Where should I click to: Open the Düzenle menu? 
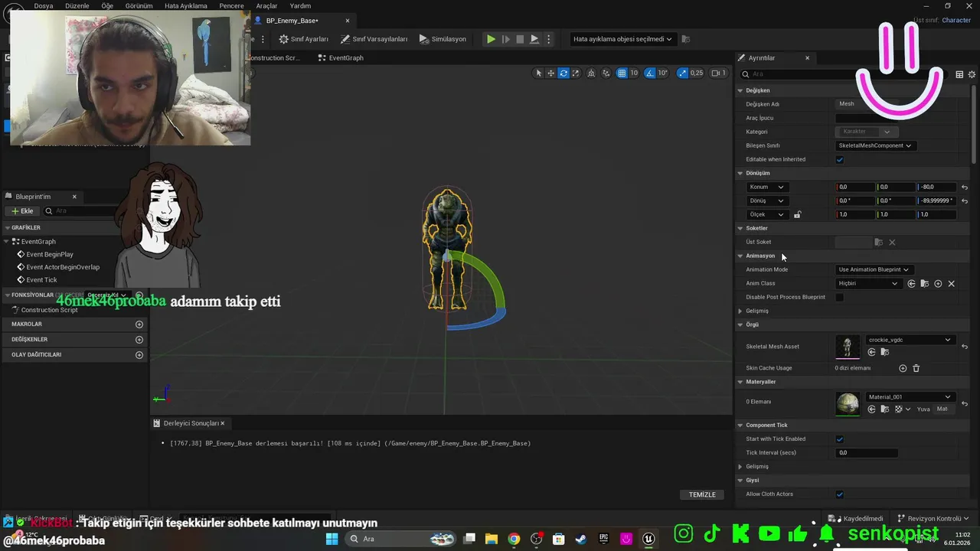coord(77,5)
